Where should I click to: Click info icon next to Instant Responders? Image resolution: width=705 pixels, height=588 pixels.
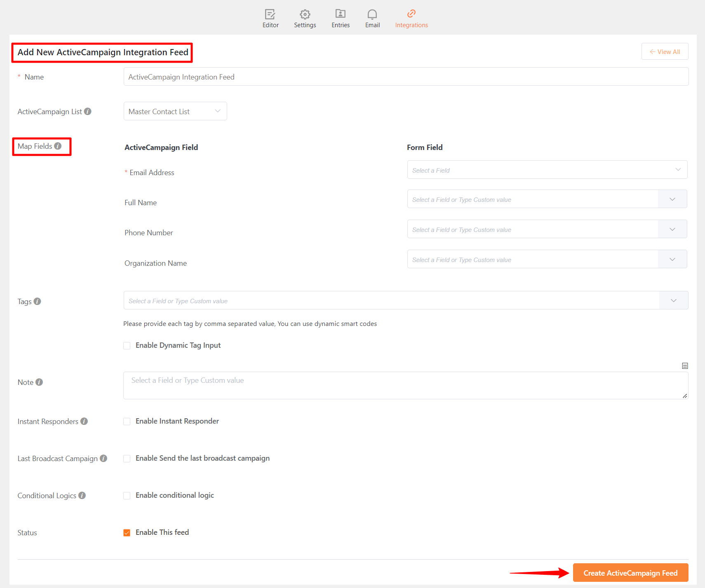coord(84,421)
